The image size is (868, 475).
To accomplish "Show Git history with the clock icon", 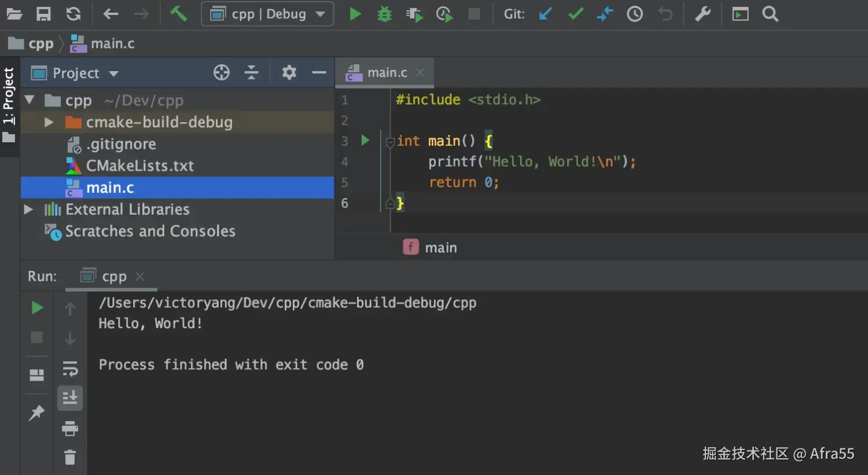I will tap(635, 14).
